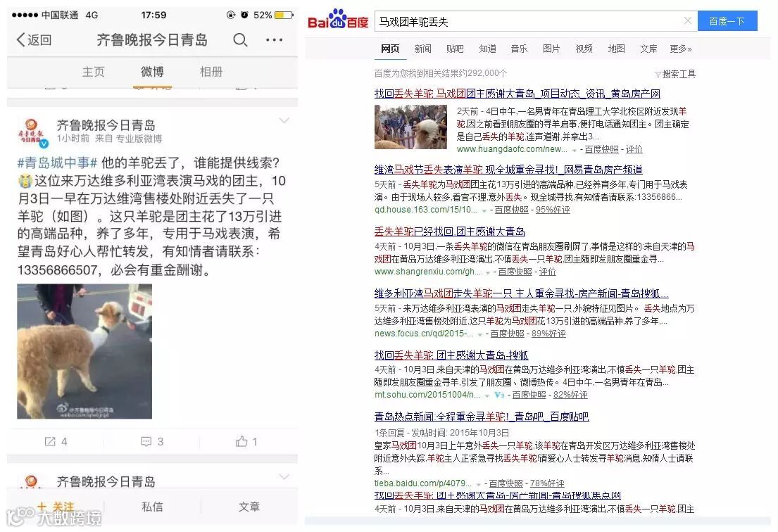The width and height of the screenshot is (778, 532).
Task: Open result 维湾马戏节丢失表演羊驼 现全城重金寻找
Action: click(508, 170)
